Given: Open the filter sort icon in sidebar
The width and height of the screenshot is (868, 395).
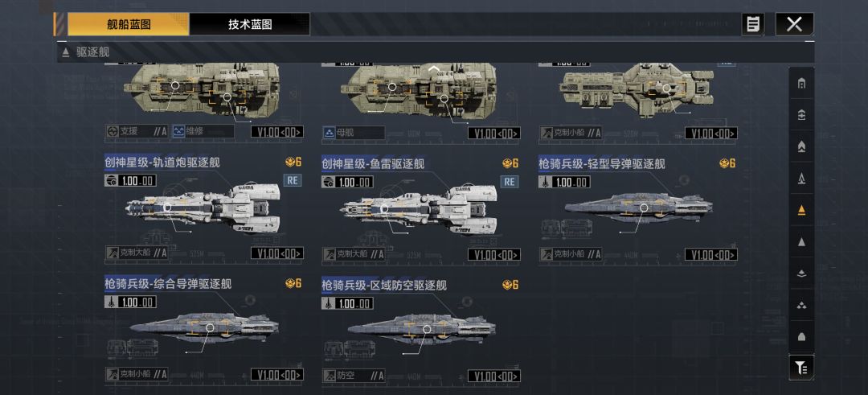Looking at the screenshot, I should pyautogui.click(x=801, y=367).
